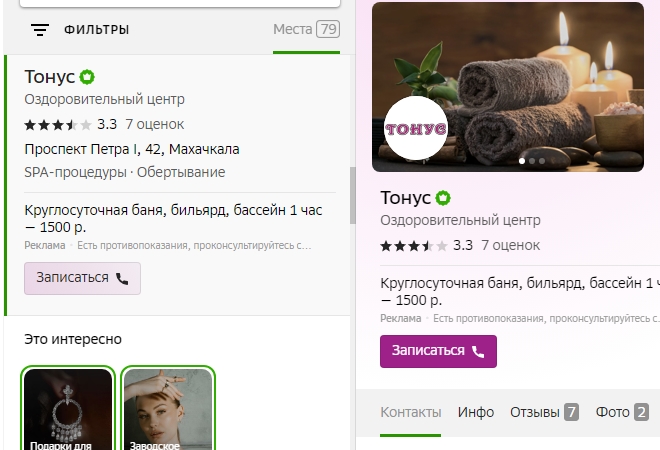
Task: Open "7 оценок" in left listing
Action: 155,125
